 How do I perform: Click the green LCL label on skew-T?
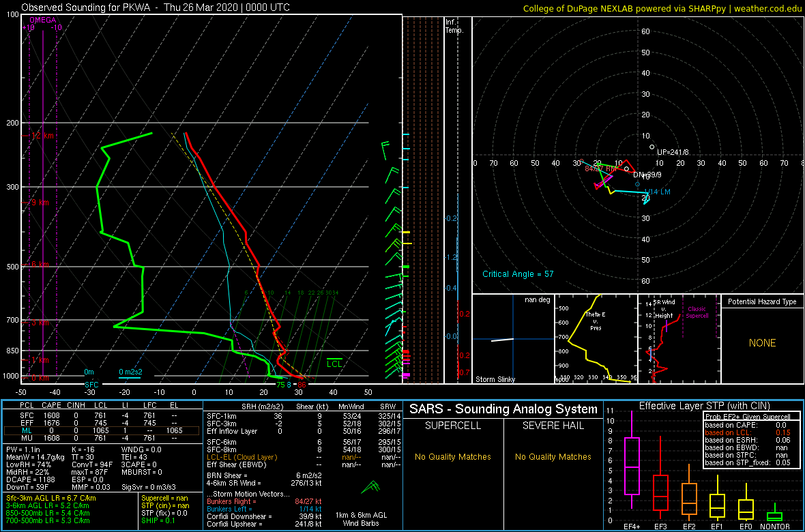click(x=334, y=364)
